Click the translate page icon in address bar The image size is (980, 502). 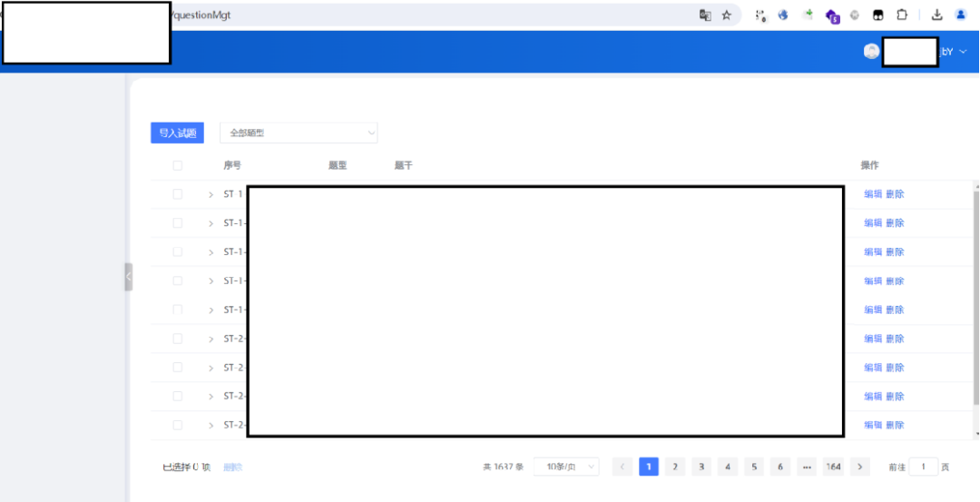coord(704,15)
